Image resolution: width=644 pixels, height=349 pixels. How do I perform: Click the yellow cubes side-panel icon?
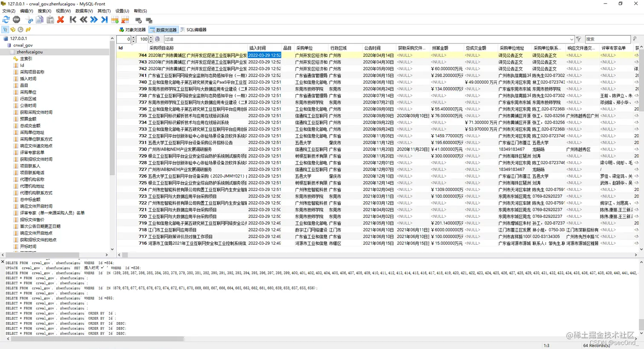pos(13,29)
